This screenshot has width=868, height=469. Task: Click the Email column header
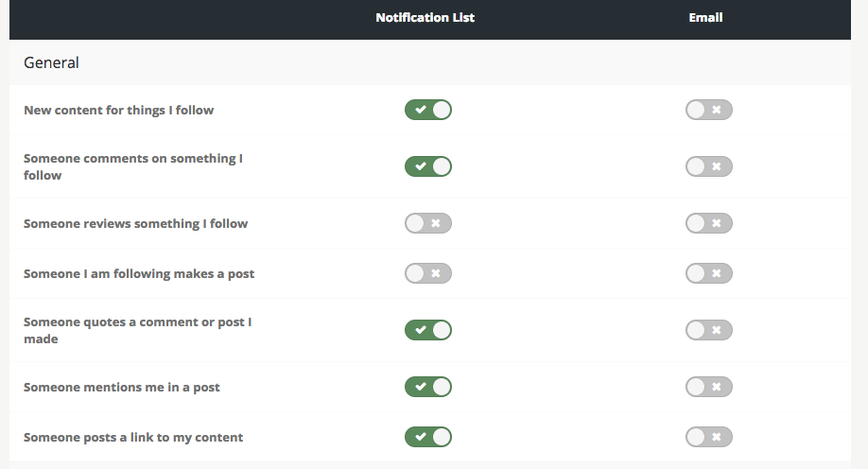pyautogui.click(x=705, y=18)
